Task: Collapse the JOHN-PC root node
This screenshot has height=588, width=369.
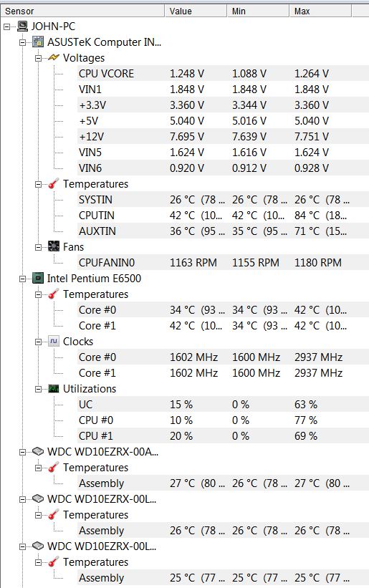Action: 6,26
